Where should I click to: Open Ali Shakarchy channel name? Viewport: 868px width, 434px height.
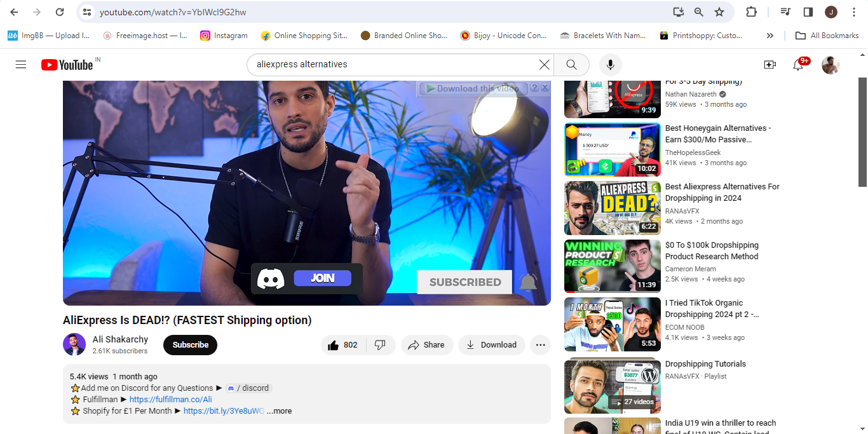coord(120,339)
